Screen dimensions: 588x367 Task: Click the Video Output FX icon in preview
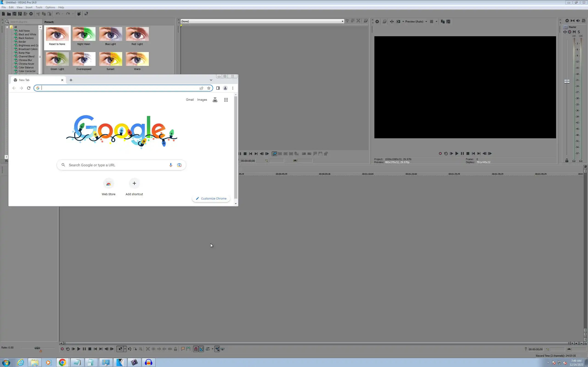click(x=392, y=22)
